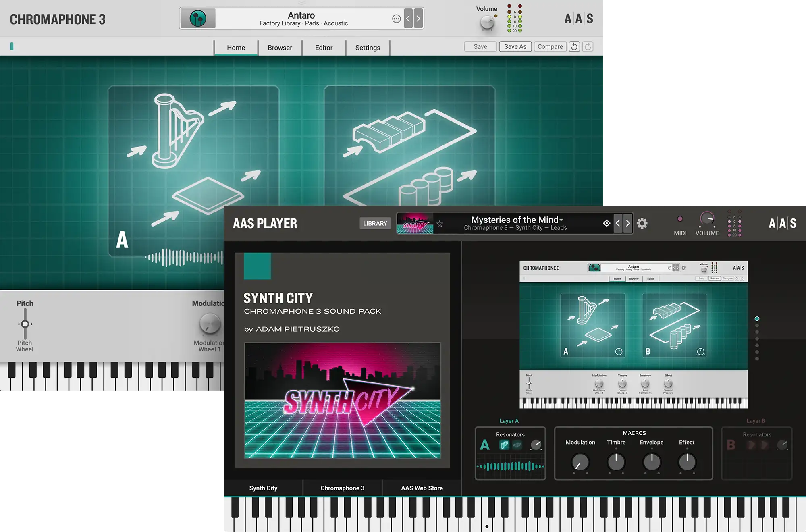Click the Synth City pack thumbnail in preset bar

point(415,223)
